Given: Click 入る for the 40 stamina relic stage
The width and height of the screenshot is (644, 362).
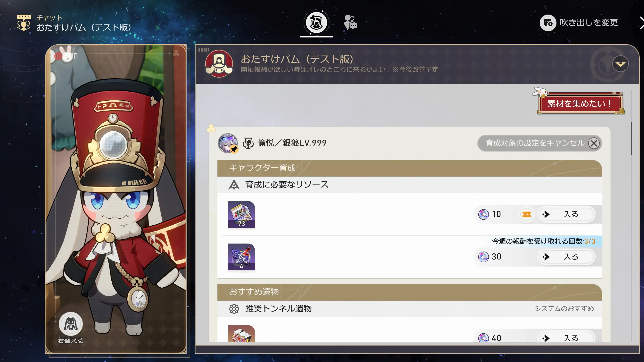Looking at the screenshot, I should [566, 338].
